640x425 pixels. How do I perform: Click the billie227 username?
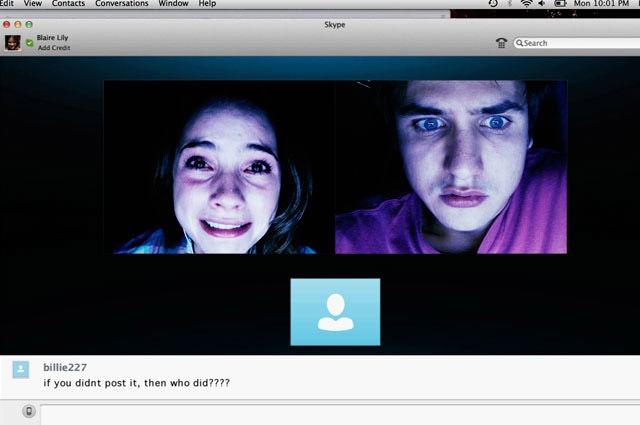coord(65,367)
